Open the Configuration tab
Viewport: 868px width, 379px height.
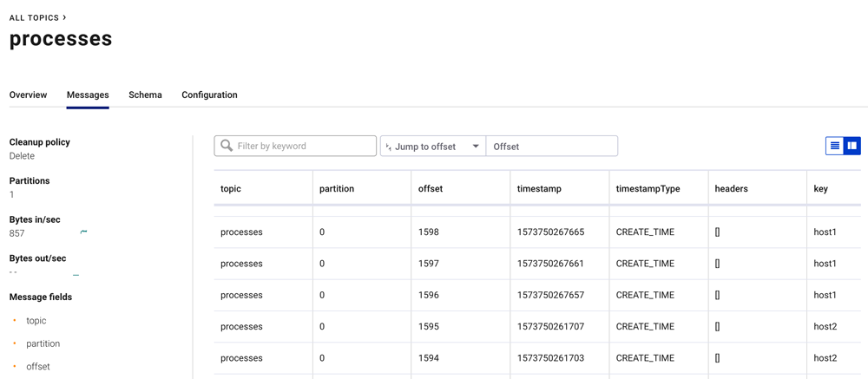tap(209, 95)
